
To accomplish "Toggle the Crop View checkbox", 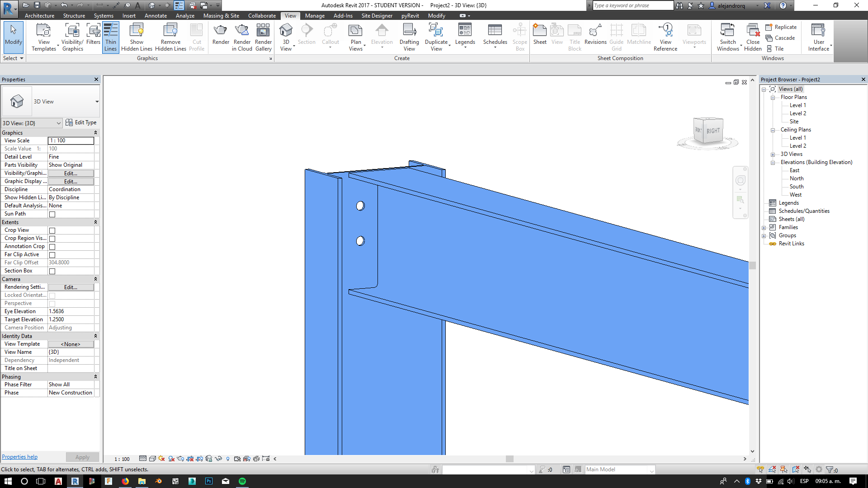I will (52, 230).
